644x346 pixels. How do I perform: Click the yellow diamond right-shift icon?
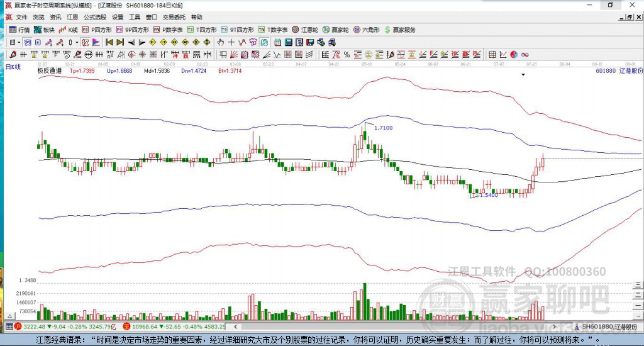164,42
